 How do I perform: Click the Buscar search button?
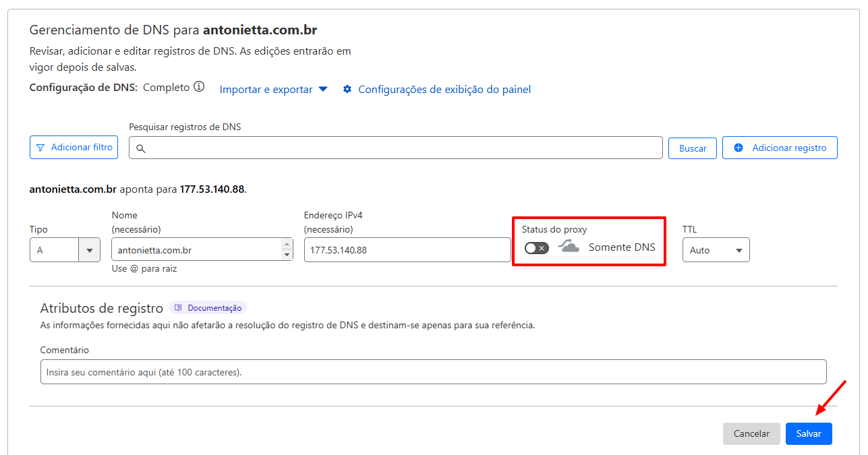(692, 148)
